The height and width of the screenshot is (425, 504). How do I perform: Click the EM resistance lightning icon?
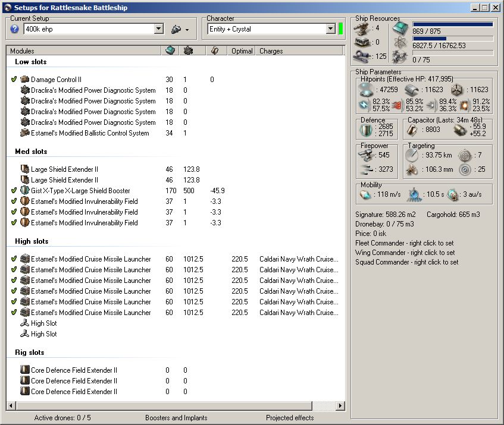click(x=364, y=105)
